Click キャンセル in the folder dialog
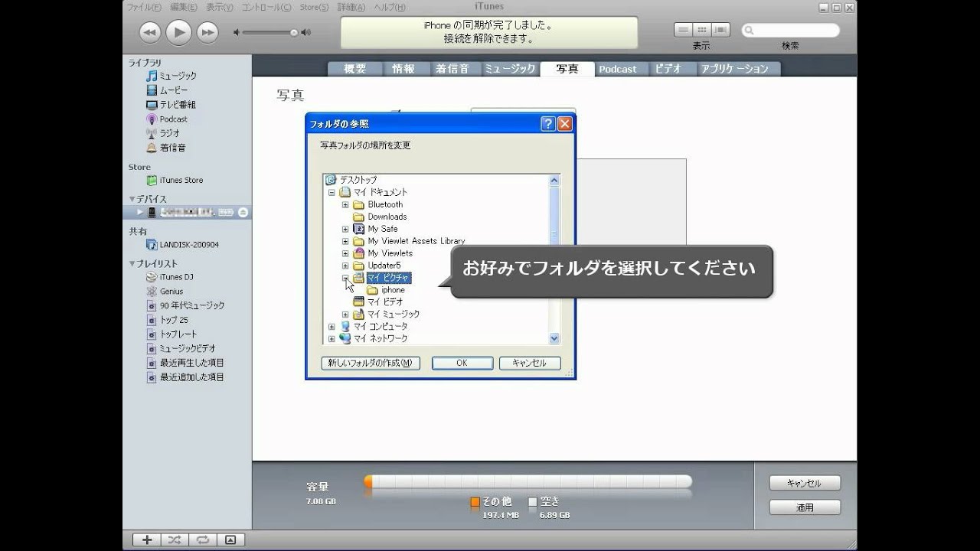The image size is (980, 551). pyautogui.click(x=530, y=364)
